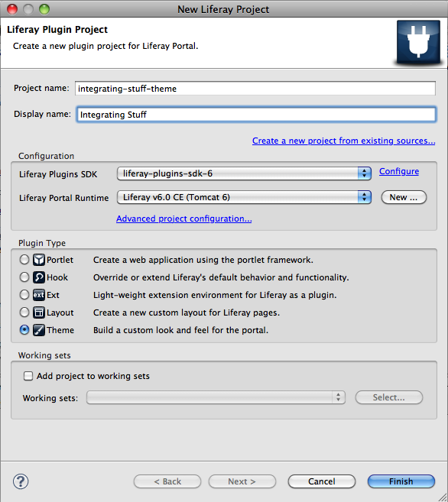Click the Ext plugin type icon
448x502 pixels.
tap(39, 295)
